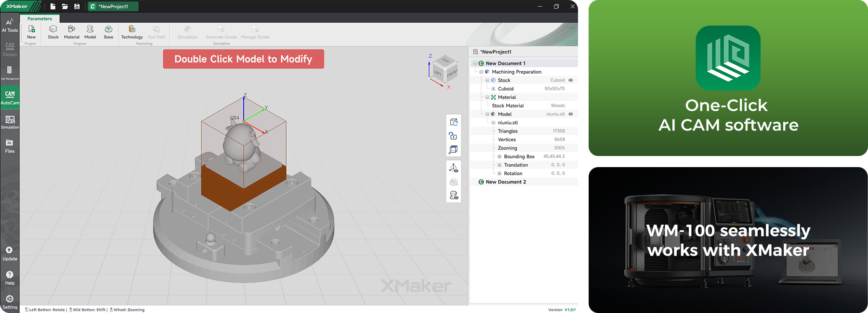Click the Stock icon in the ribbon
Image resolution: width=868 pixels, height=313 pixels.
click(x=53, y=30)
